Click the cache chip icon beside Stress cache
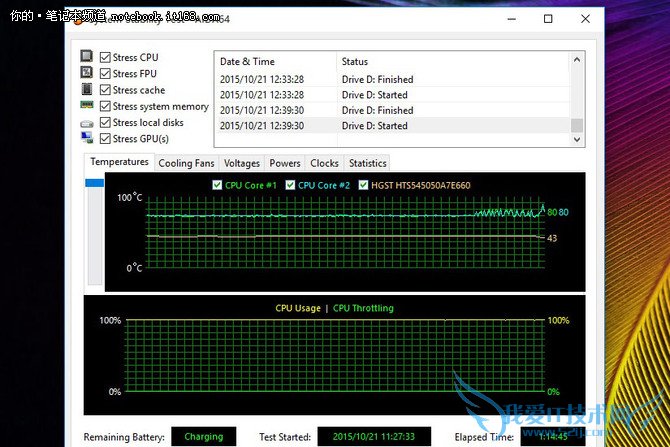This screenshot has width=670, height=447. point(87,89)
